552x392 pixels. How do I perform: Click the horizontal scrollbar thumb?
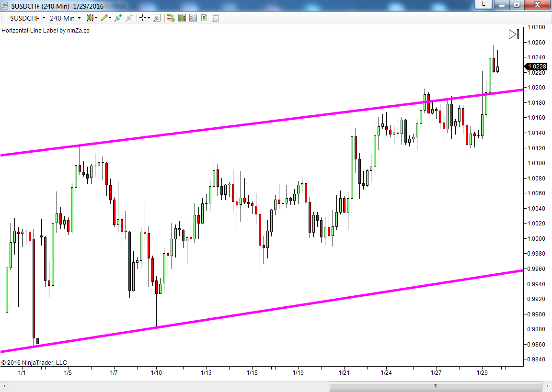[435, 386]
